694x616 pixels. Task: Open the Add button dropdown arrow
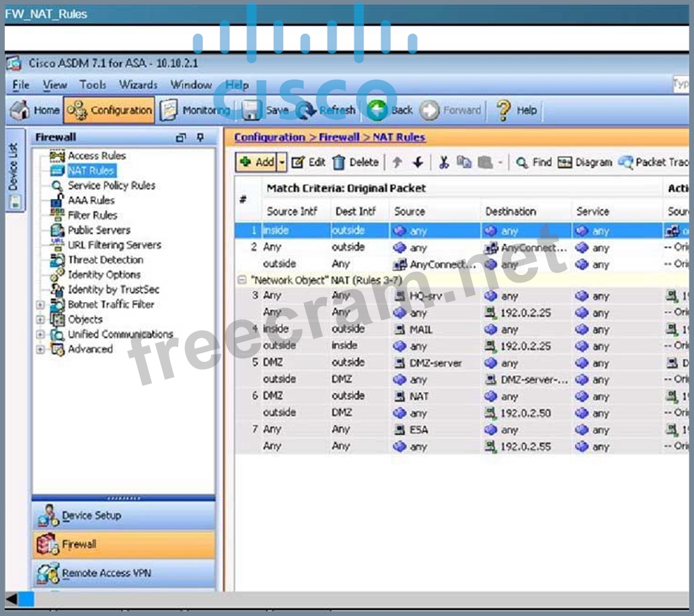[282, 162]
